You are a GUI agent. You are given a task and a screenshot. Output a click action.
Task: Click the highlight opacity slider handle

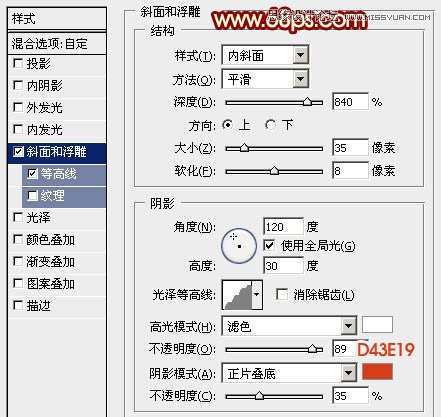click(312, 349)
